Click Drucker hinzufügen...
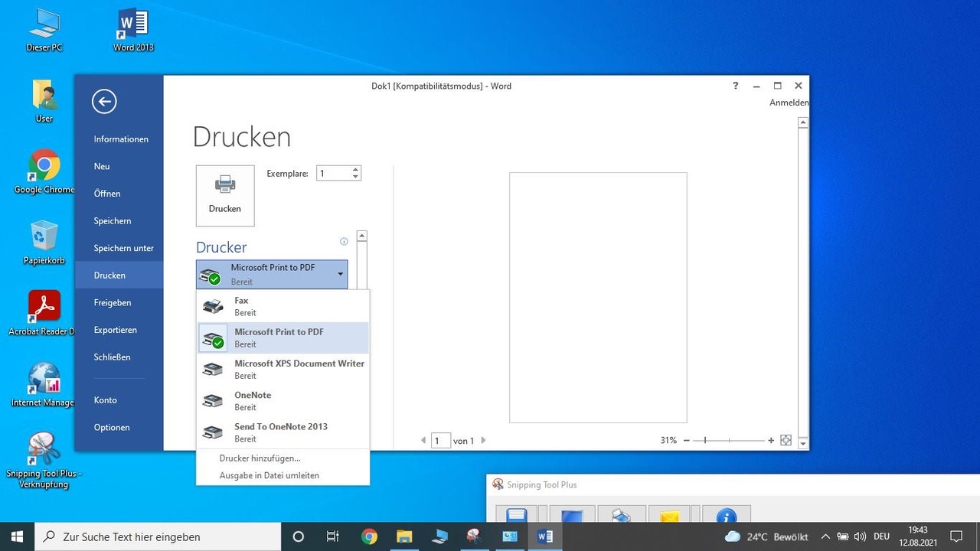Viewport: 980px width, 551px height. coord(260,458)
